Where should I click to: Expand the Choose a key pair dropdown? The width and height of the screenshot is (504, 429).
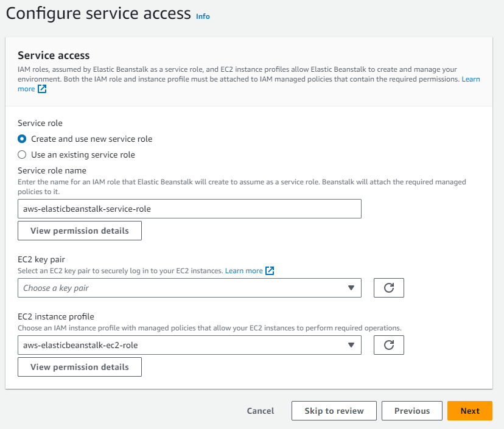click(189, 288)
